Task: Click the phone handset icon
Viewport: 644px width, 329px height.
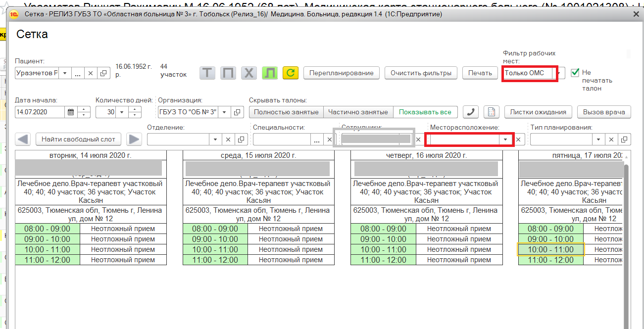Action: pos(470,112)
